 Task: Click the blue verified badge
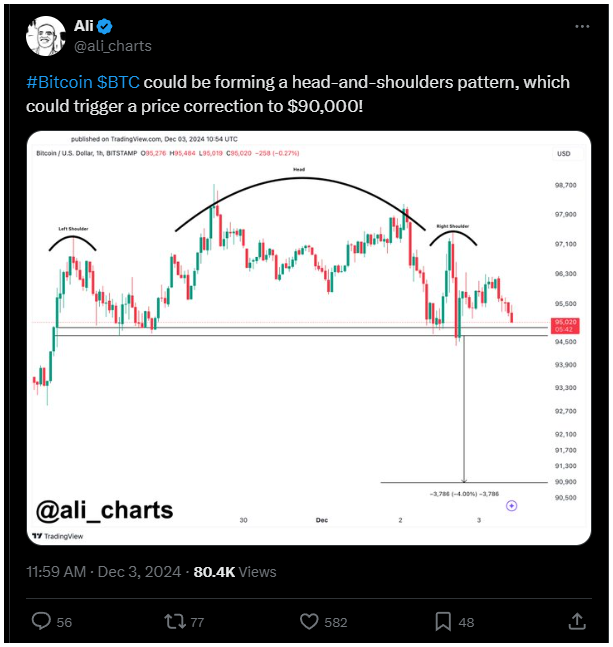tap(105, 26)
